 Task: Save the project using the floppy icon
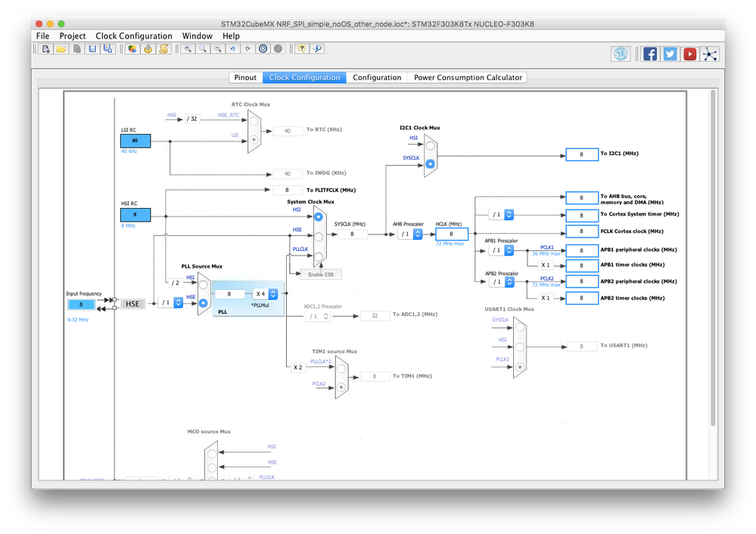92,48
